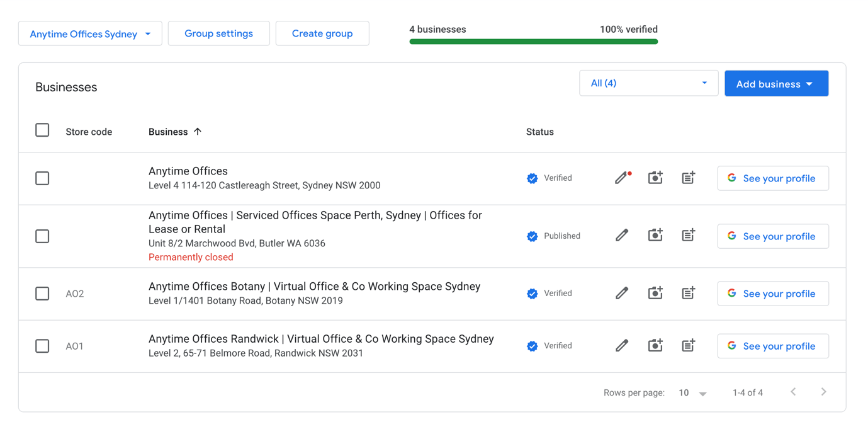
Task: Change rows per page value
Action: tap(692, 393)
